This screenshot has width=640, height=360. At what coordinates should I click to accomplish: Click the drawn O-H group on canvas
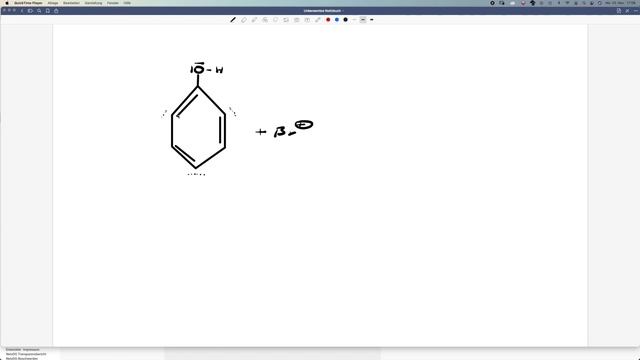coord(207,69)
